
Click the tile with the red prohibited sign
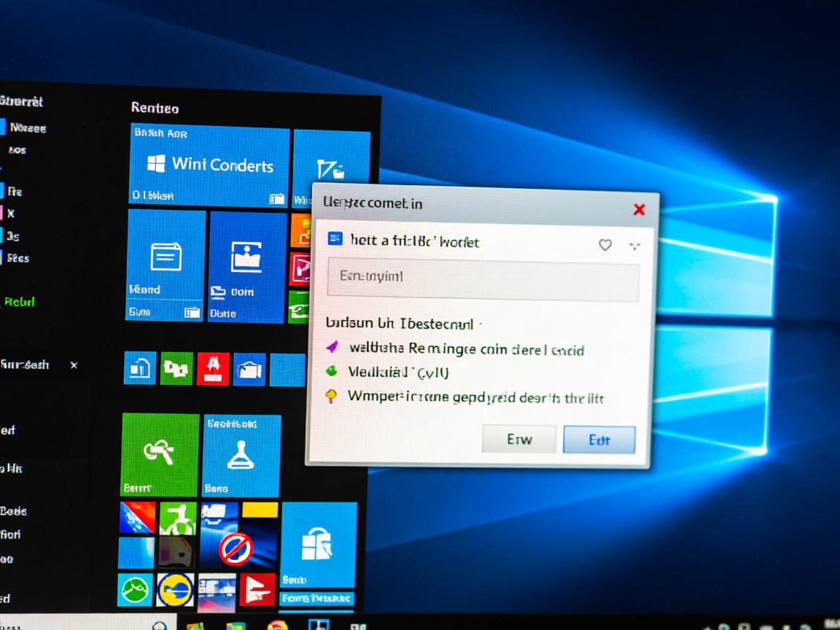pos(236,545)
